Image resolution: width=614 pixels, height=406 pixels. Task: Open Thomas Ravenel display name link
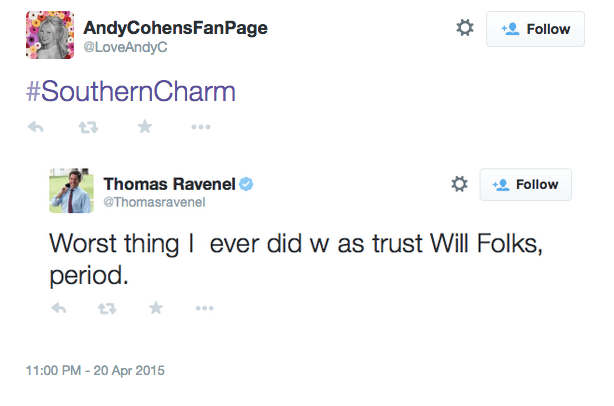coord(169,183)
